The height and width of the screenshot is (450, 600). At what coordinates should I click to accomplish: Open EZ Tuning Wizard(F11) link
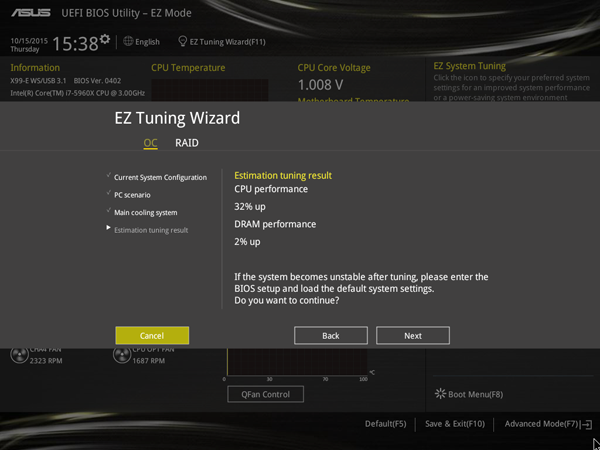pyautogui.click(x=227, y=42)
